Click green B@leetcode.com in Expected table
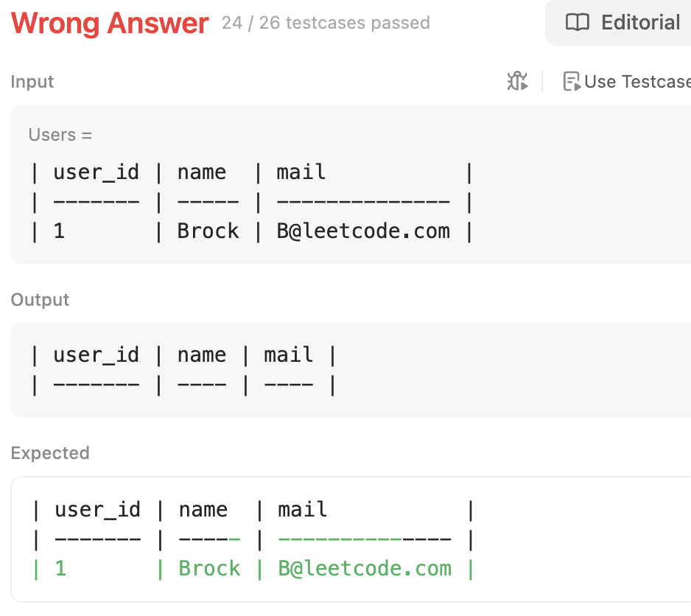691x616 pixels. [365, 568]
